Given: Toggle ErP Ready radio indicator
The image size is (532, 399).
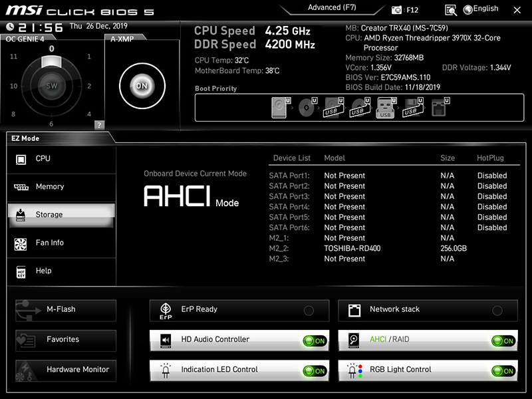Looking at the screenshot, I should (309, 311).
